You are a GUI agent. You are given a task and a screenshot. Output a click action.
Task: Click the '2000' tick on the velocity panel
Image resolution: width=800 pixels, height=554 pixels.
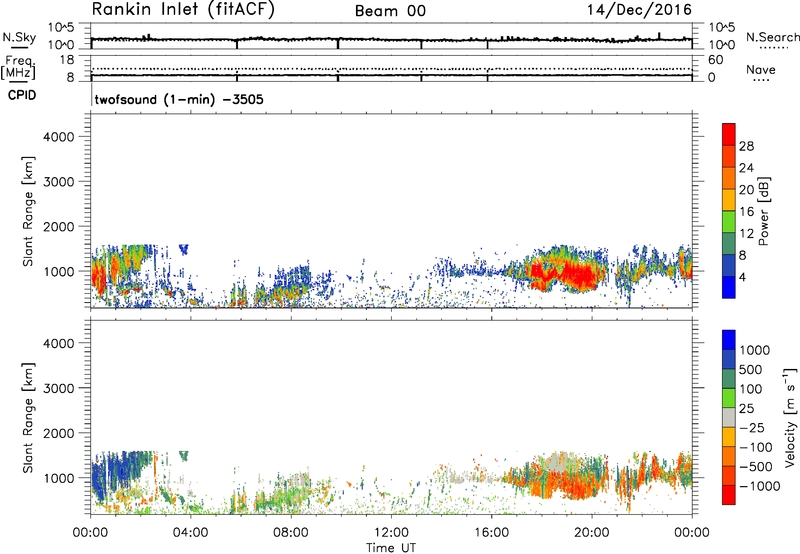point(58,433)
